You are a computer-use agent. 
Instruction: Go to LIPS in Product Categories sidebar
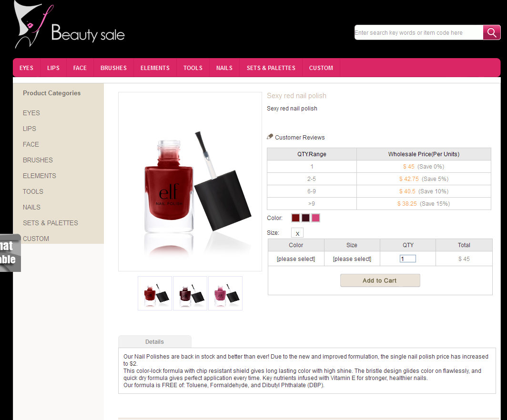point(30,129)
